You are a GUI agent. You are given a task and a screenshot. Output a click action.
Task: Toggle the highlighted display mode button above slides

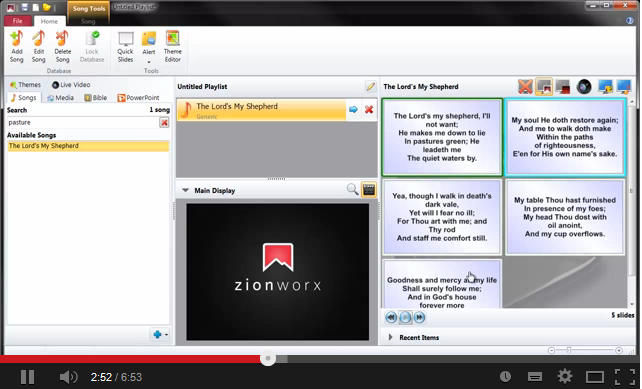point(544,86)
